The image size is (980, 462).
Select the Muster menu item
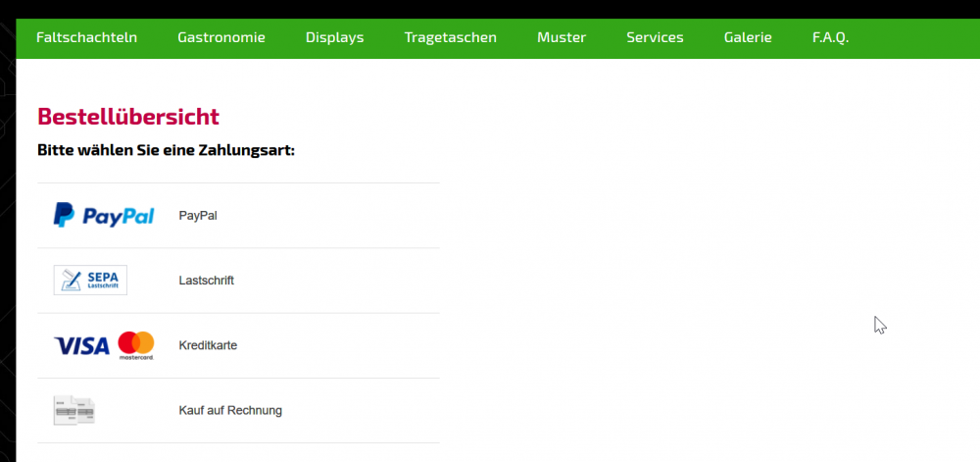pyautogui.click(x=562, y=37)
